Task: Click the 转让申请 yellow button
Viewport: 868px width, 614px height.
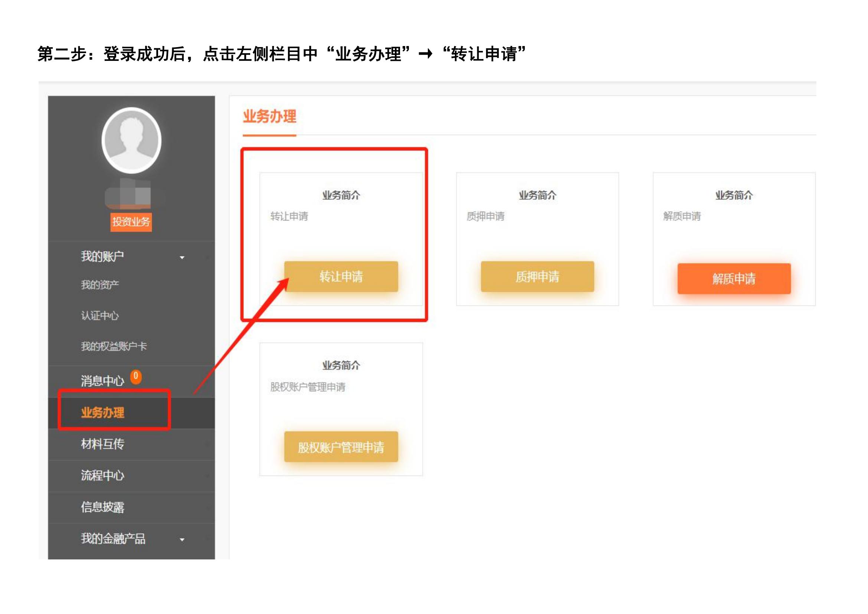Action: tap(341, 277)
